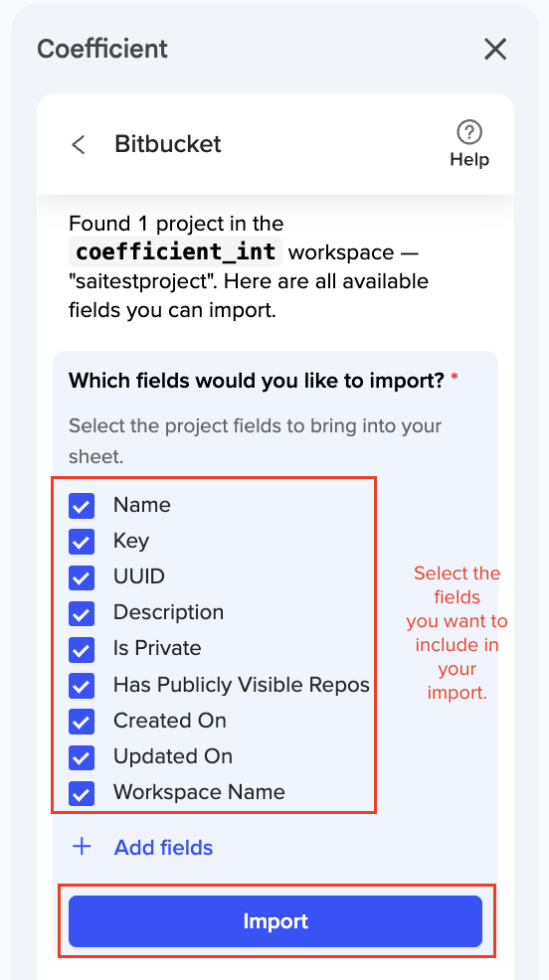549x980 pixels.
Task: Toggle the Updated On checkbox
Action: pos(82,757)
